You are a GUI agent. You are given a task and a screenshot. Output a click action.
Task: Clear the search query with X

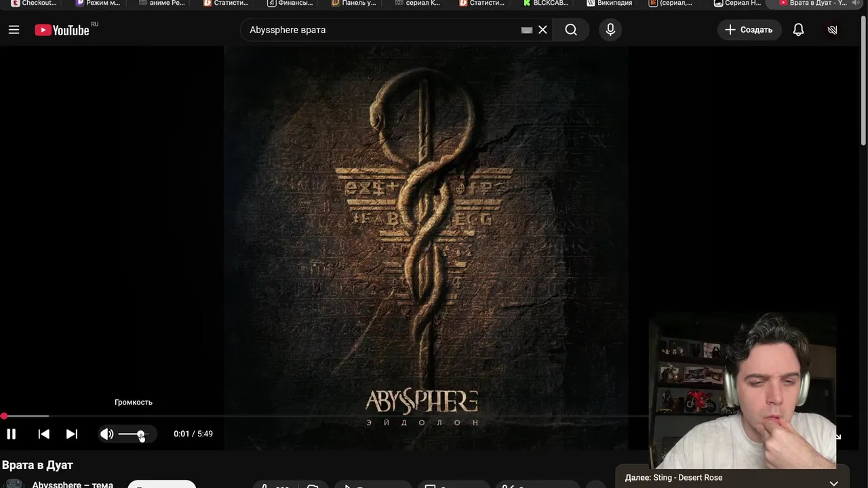542,30
